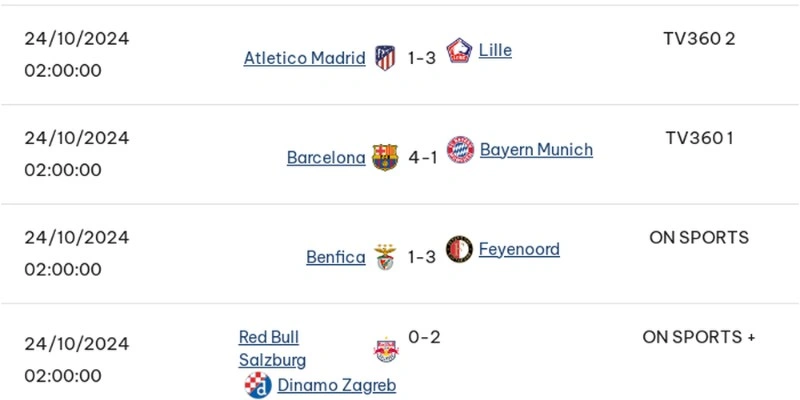Click the Red Bull Salzburg logo
The image size is (800, 400).
coord(385,349)
